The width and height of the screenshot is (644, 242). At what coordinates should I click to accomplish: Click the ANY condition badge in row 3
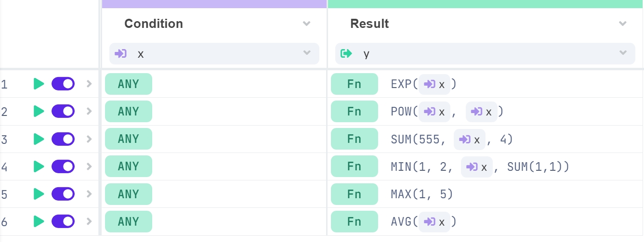[128, 139]
